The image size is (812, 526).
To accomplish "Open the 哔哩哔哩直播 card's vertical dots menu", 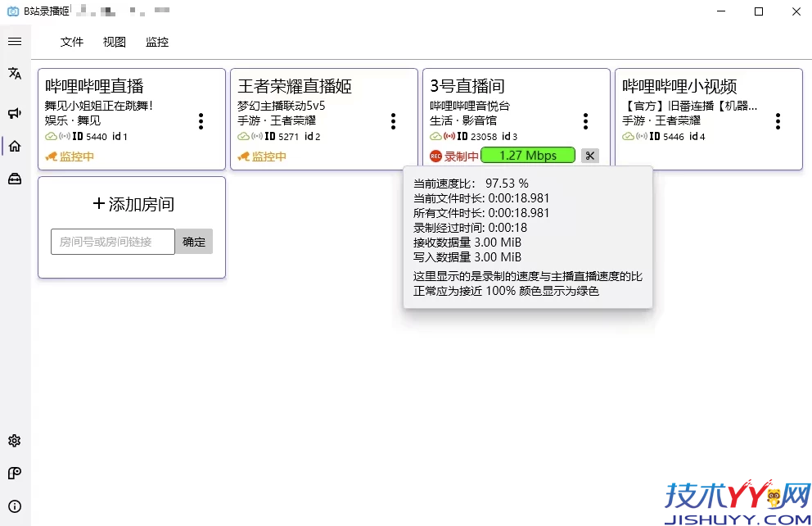I will pos(201,120).
